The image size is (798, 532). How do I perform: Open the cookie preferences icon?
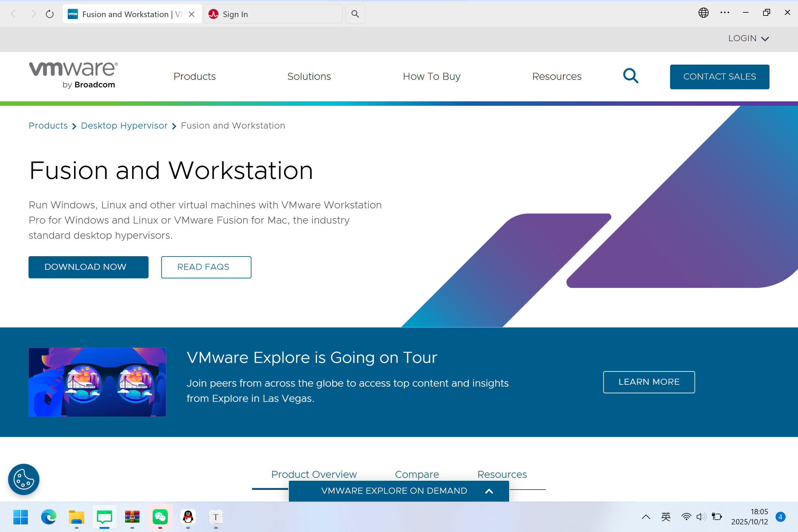[x=24, y=479]
